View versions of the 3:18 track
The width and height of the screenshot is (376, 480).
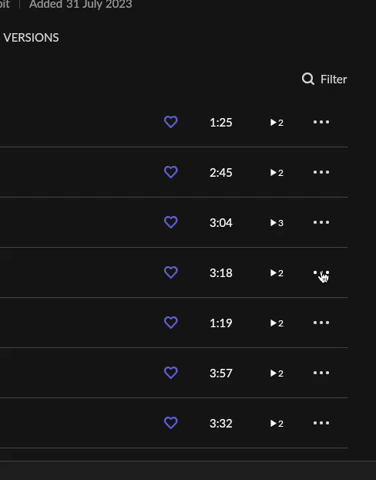(277, 273)
